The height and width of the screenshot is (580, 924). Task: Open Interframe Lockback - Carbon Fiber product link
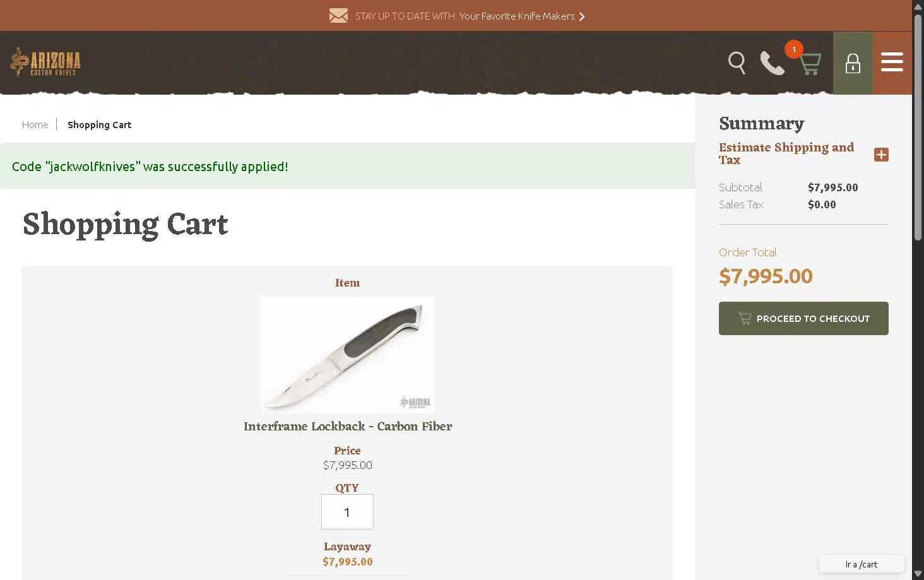(x=348, y=426)
